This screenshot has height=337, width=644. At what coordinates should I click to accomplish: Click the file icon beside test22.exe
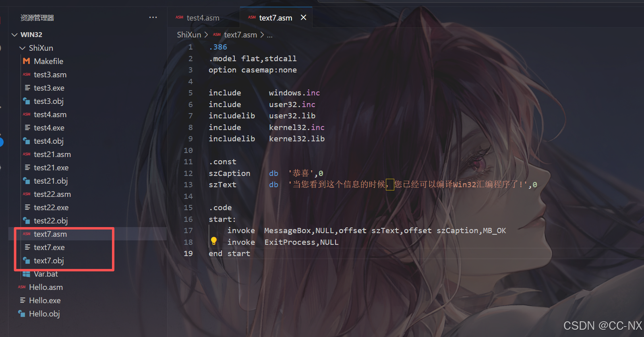click(x=27, y=207)
